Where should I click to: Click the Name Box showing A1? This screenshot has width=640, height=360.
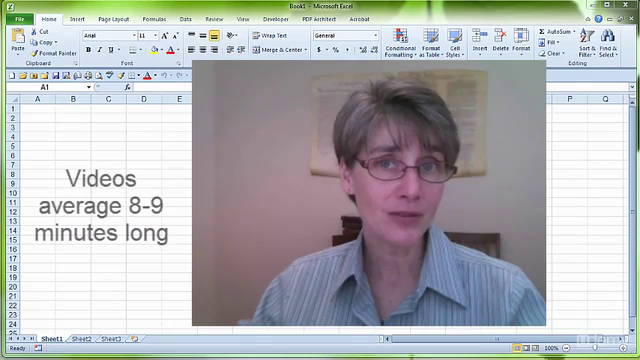click(44, 87)
